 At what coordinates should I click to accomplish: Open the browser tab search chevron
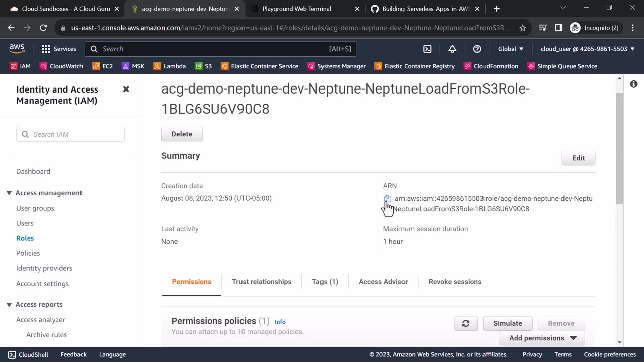(x=563, y=8)
